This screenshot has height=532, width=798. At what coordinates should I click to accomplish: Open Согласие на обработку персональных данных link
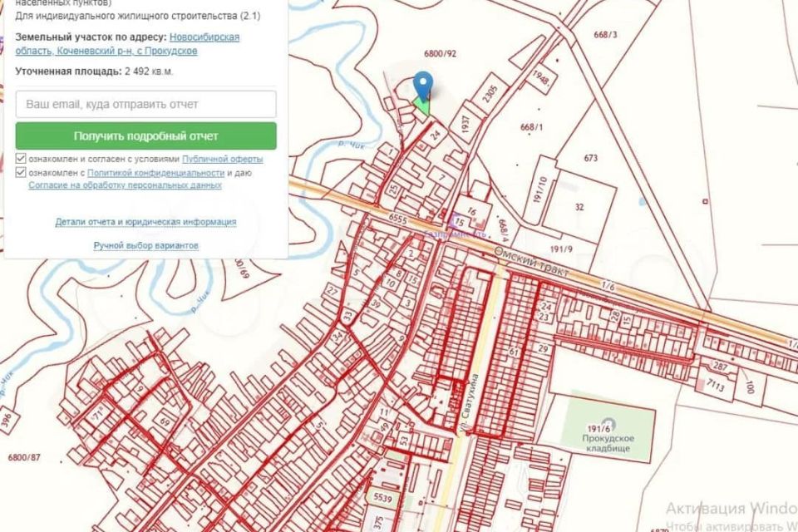click(x=125, y=185)
